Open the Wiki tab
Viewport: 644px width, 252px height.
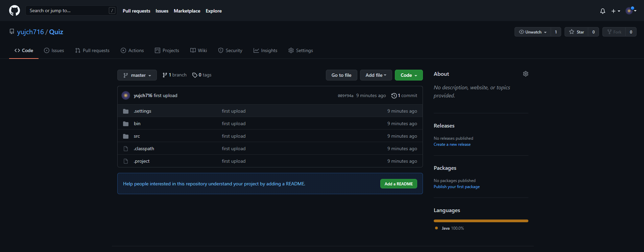[198, 50]
